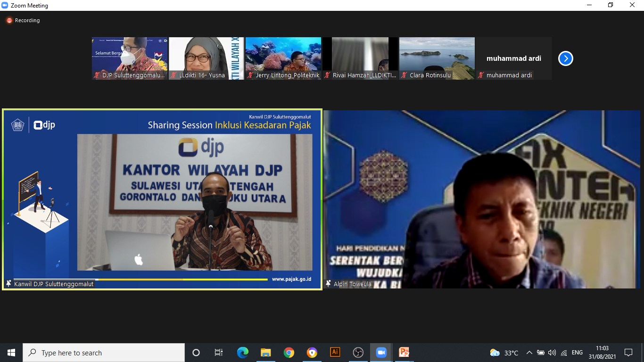Screen dimensions: 644x362
Task: Click pin icon beside Alpin Toweula name
Action: coord(328,284)
